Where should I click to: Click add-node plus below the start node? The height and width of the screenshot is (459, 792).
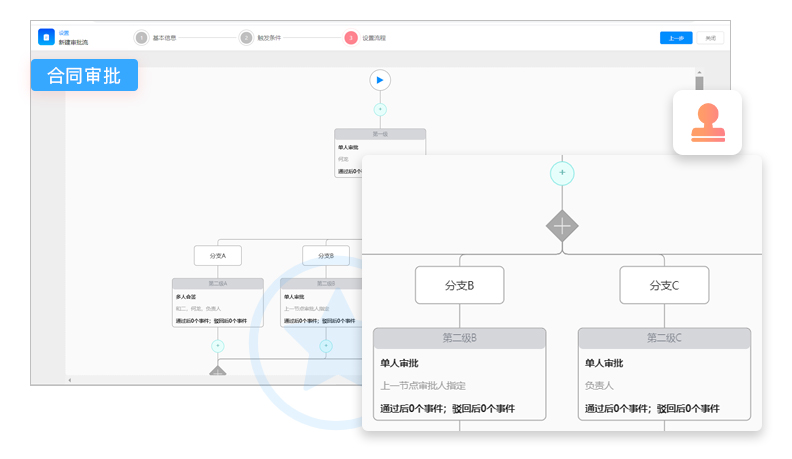point(380,109)
